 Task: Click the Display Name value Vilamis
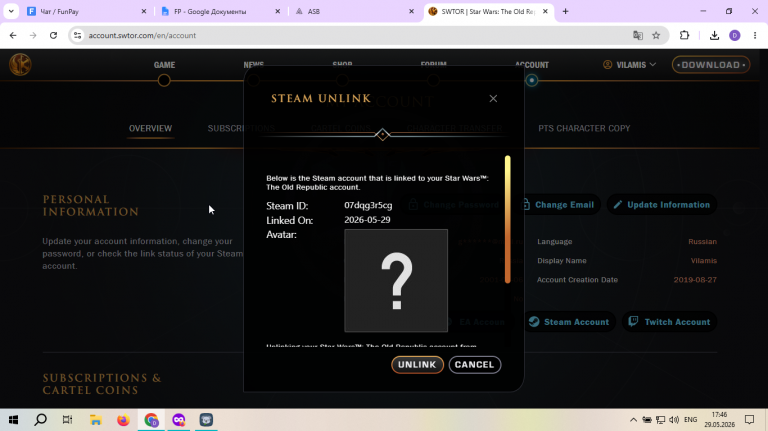[x=703, y=261]
